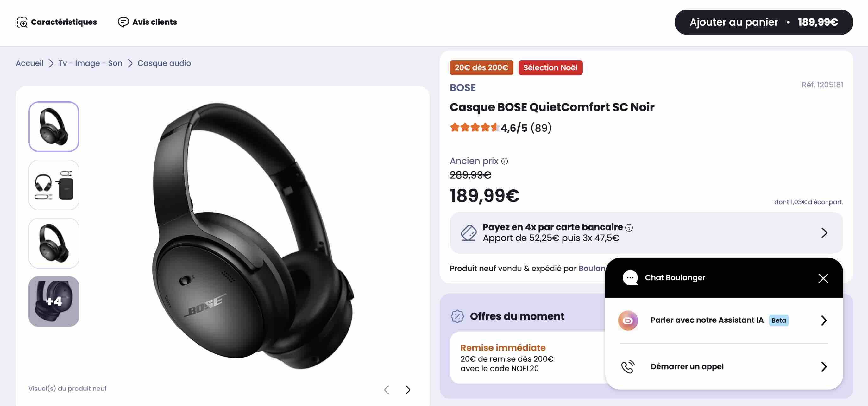
Task: Show next product image arrow
Action: point(408,390)
